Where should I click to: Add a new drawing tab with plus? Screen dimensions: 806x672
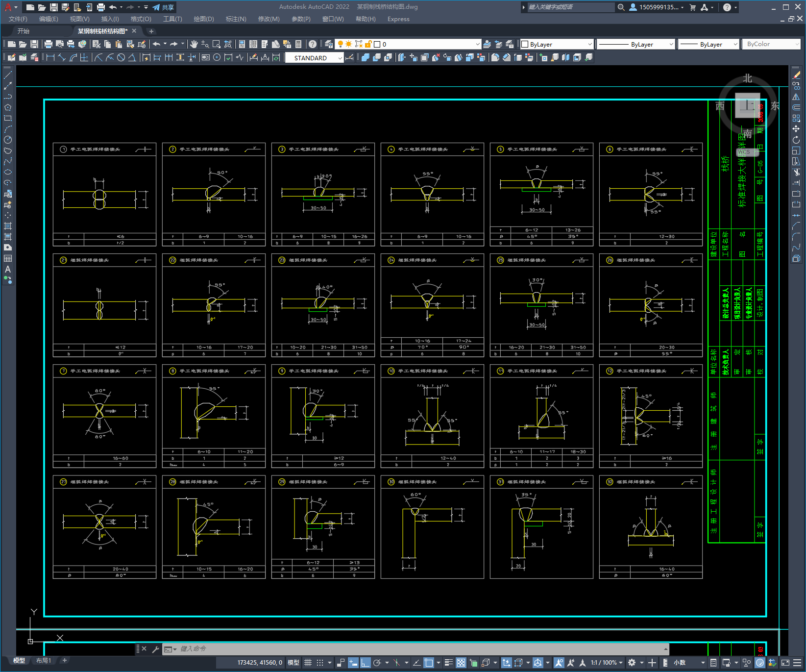click(151, 31)
